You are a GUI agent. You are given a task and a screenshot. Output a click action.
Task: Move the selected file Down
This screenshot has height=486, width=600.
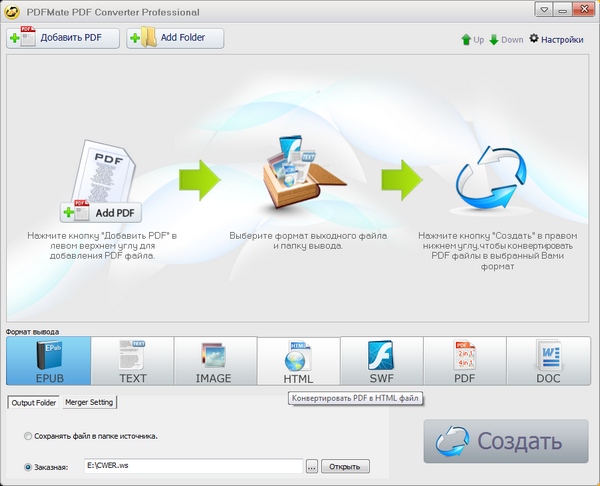tap(506, 39)
